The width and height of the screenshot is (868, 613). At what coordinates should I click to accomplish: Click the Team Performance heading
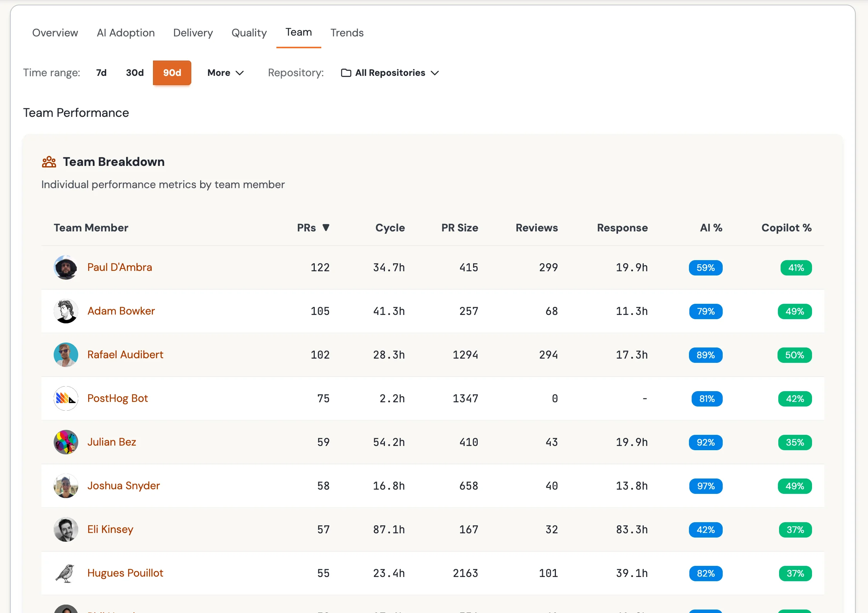tap(76, 113)
